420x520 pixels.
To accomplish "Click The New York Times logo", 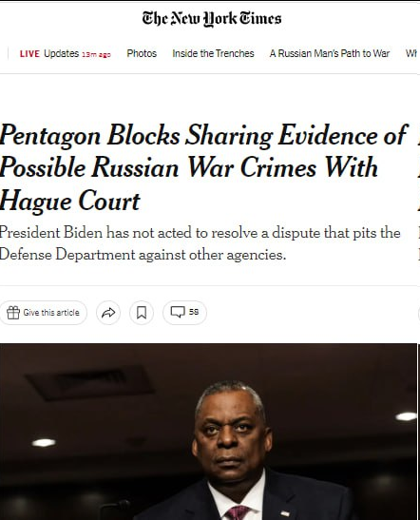I will click(212, 19).
